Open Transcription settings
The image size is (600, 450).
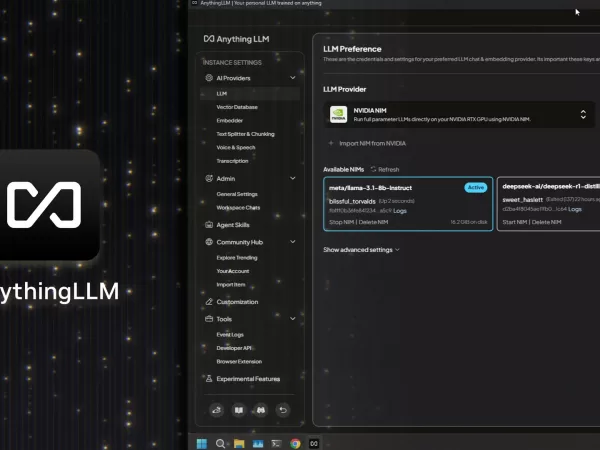click(232, 161)
